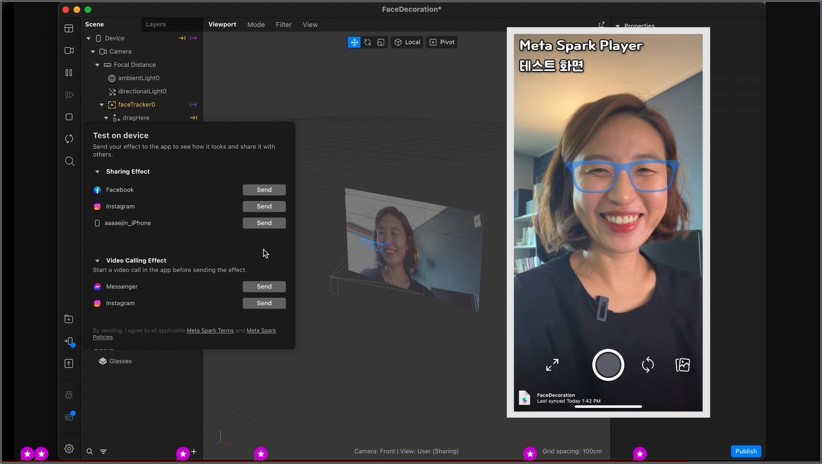
Task: Click the step-forward playback icon
Action: click(69, 95)
